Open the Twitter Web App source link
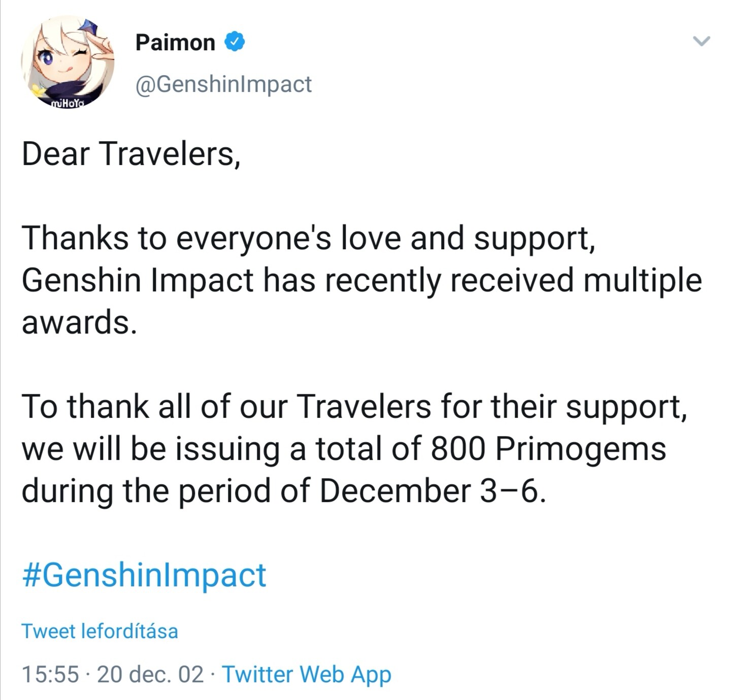Viewport: 731px width, 700px height. click(307, 675)
